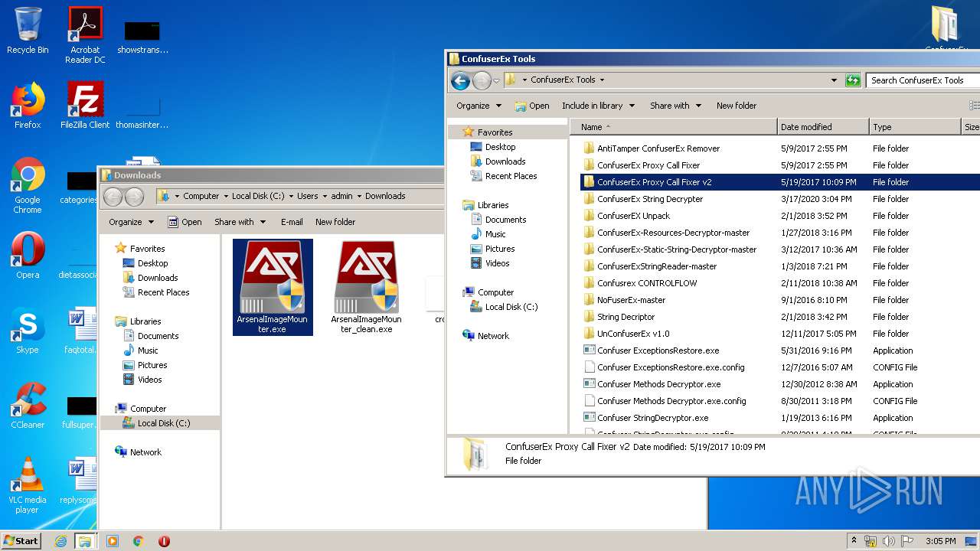Image resolution: width=980 pixels, height=551 pixels.
Task: Sort by the Type column header
Action: pyautogui.click(x=915, y=127)
